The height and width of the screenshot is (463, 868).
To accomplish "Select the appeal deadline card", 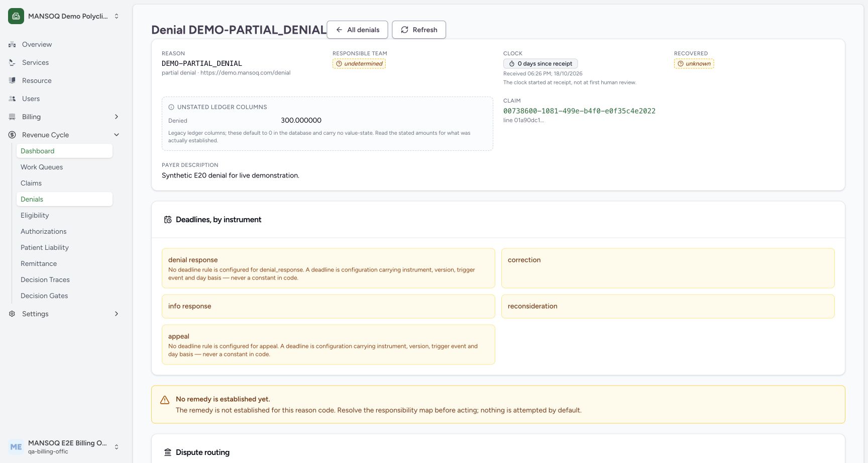I will click(x=328, y=344).
